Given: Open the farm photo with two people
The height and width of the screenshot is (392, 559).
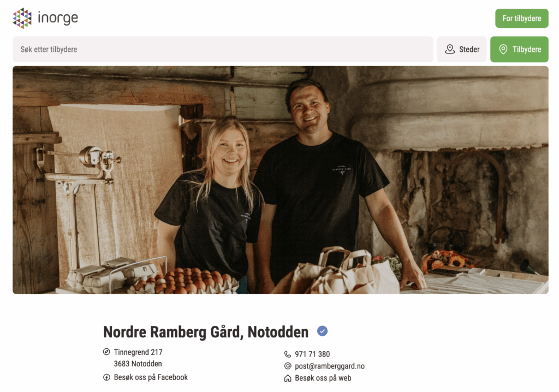Looking at the screenshot, I should 281,180.
